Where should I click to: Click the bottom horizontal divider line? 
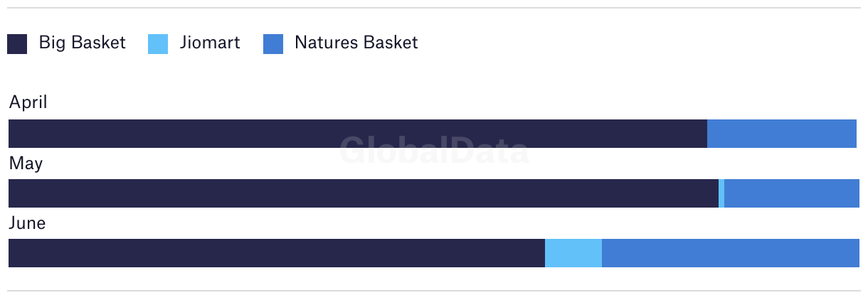pyautogui.click(x=434, y=290)
